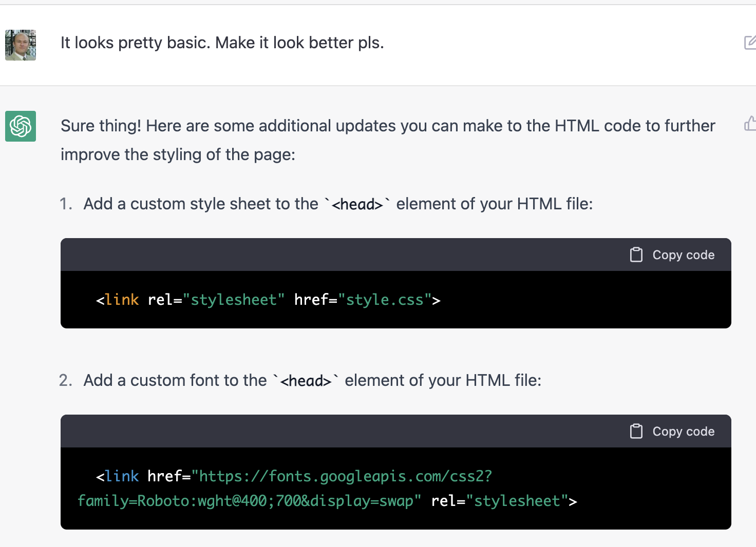
Task: Click clipboard icon above Google Fonts code
Action: (636, 431)
